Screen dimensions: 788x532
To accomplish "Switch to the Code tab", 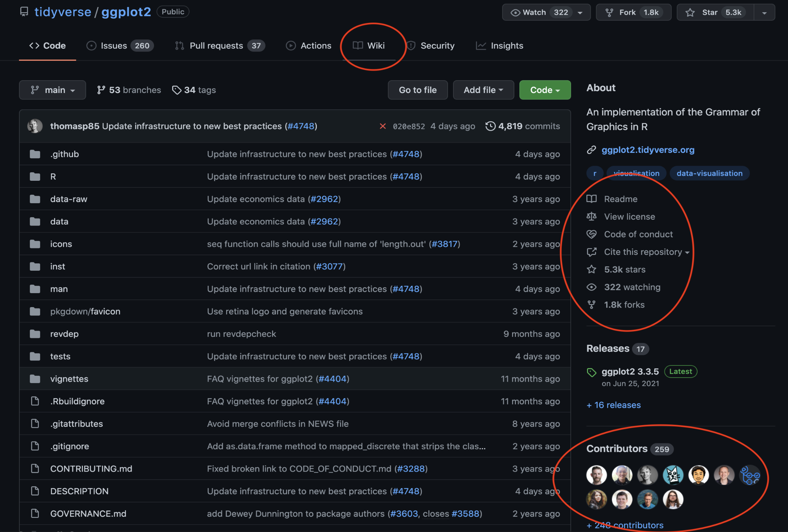I will coord(47,45).
